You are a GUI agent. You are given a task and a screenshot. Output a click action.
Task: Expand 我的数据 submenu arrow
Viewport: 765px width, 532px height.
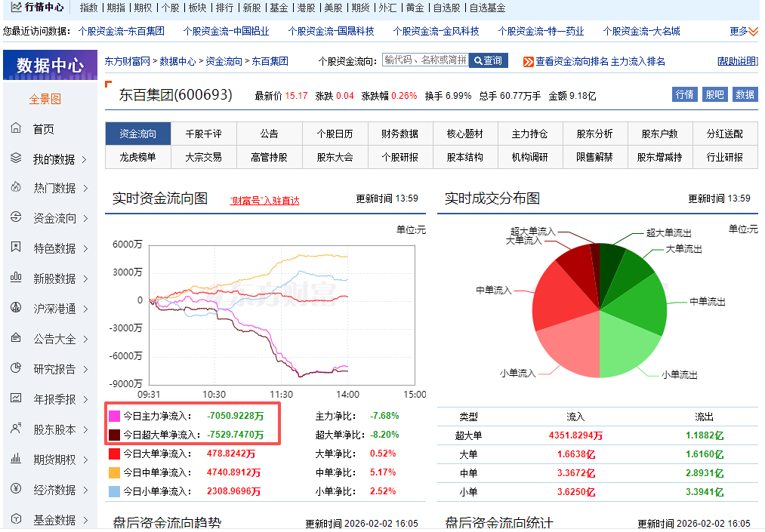(85, 159)
